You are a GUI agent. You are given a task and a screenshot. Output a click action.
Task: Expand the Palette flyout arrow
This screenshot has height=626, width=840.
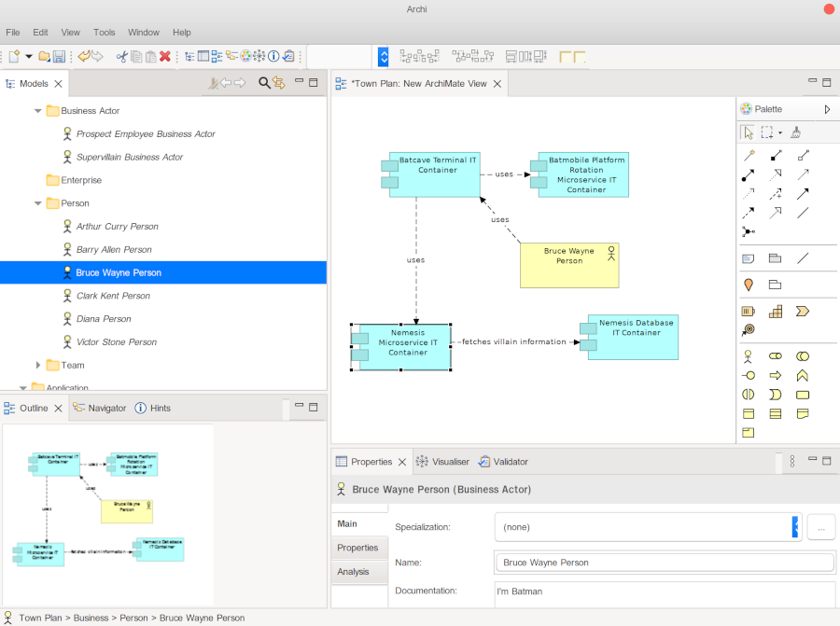click(827, 109)
